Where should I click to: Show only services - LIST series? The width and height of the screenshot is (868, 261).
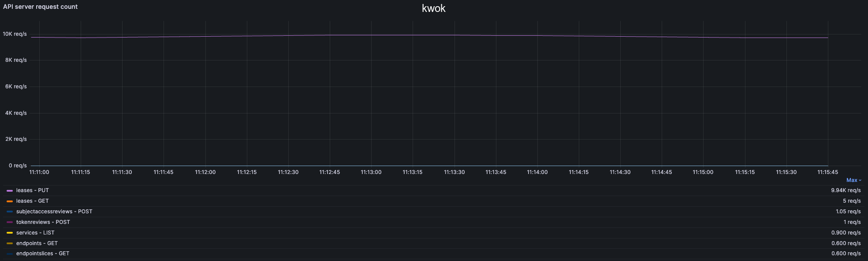pyautogui.click(x=35, y=233)
